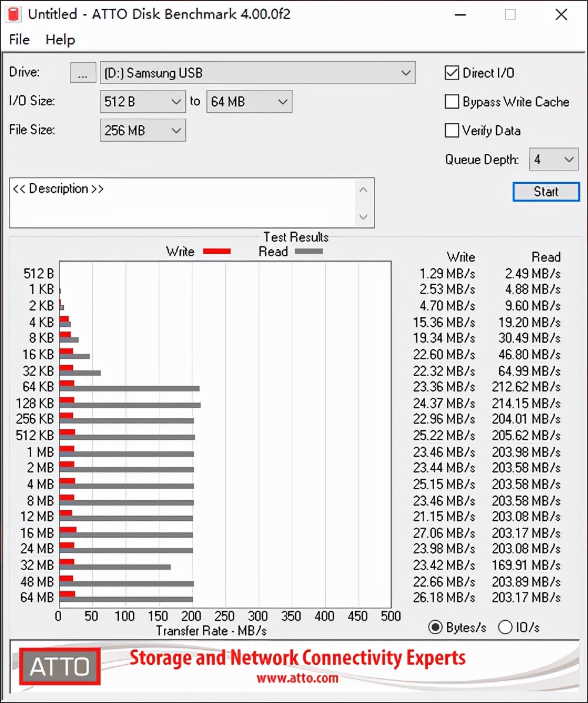Open the www.atto.com link

pos(298,678)
